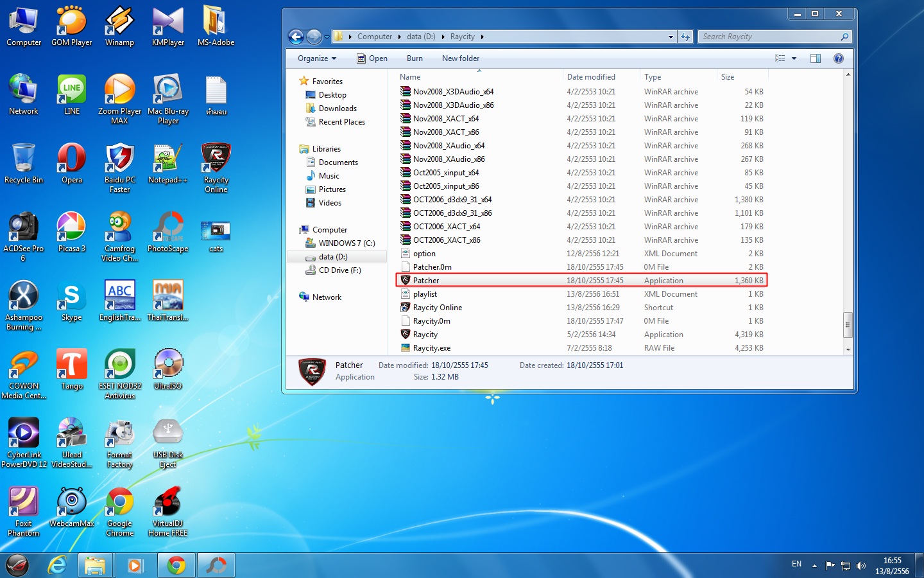
Task: Click the Explorer Back button
Action: 296,37
